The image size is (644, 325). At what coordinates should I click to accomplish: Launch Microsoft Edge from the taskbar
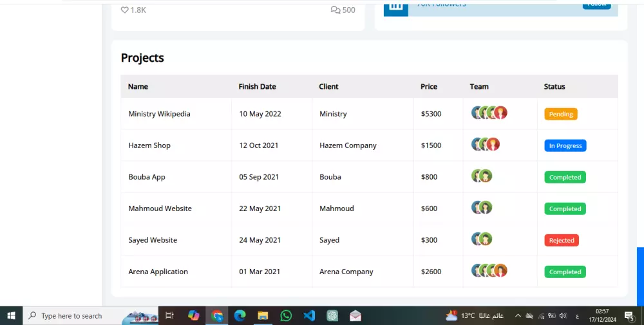click(x=240, y=315)
